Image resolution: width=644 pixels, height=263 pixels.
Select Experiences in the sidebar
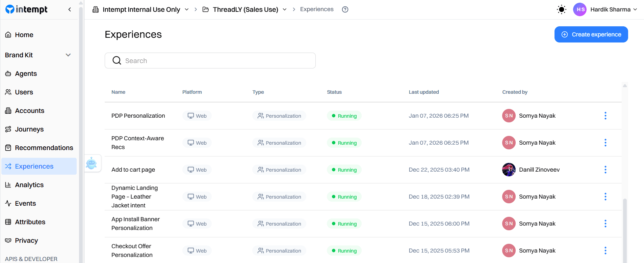pyautogui.click(x=39, y=166)
